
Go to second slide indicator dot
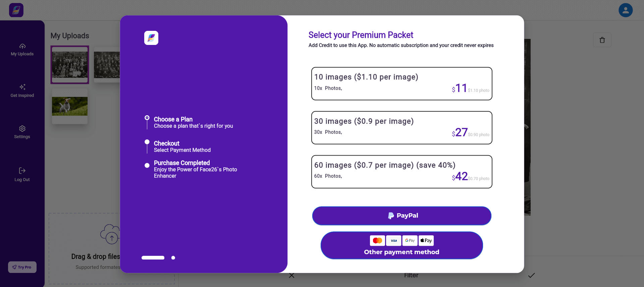pyautogui.click(x=173, y=258)
